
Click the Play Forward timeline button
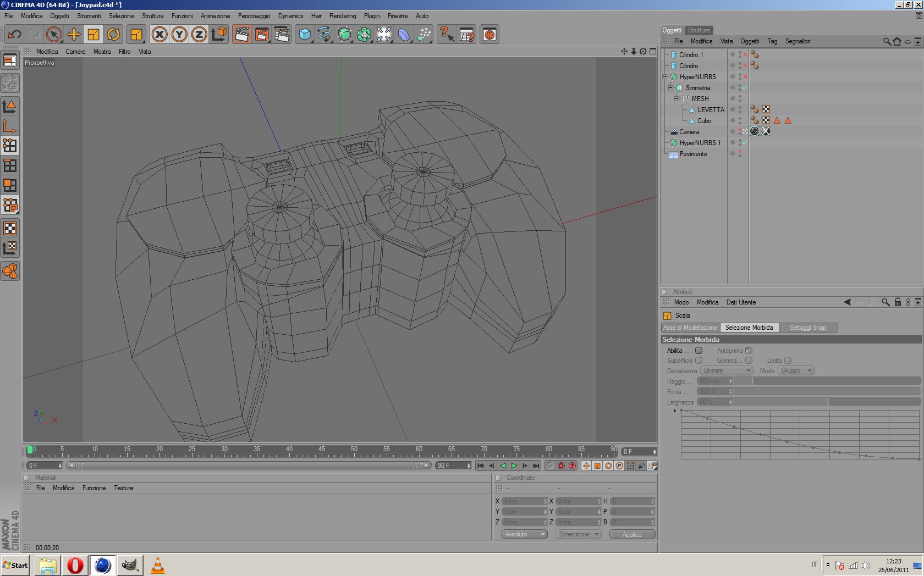[x=514, y=466]
